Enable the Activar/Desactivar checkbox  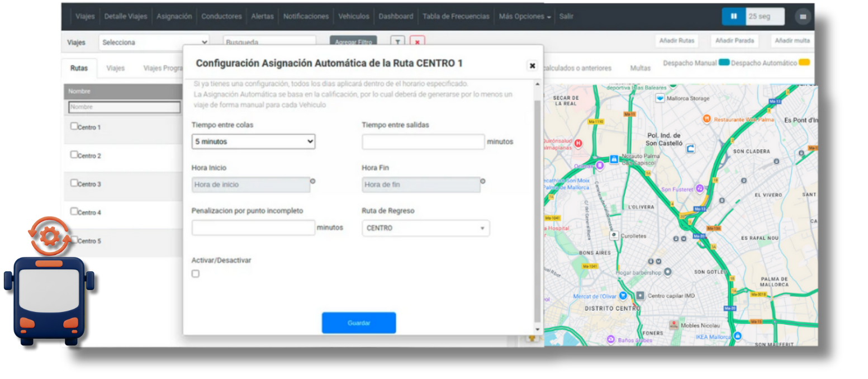coord(195,273)
